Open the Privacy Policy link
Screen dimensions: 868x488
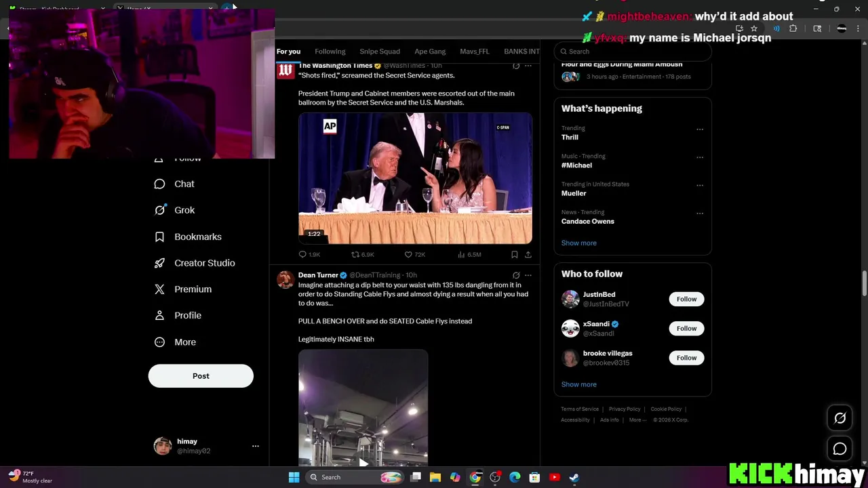[x=625, y=409]
